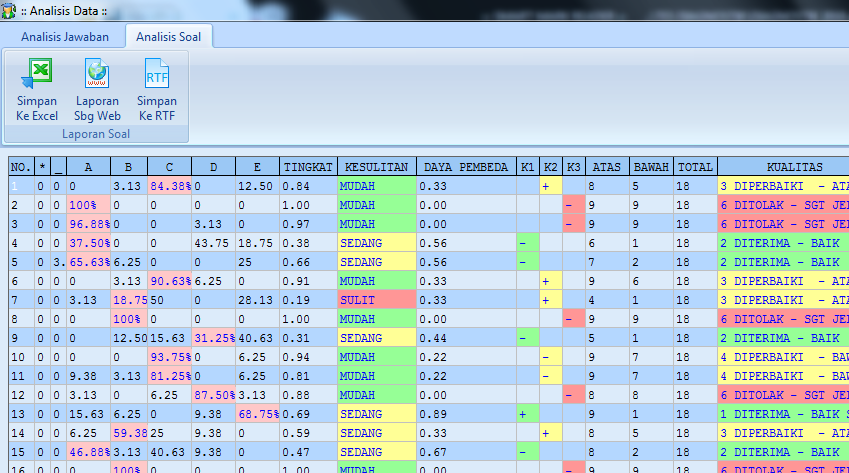
Task: Click the A column header
Action: click(88, 167)
